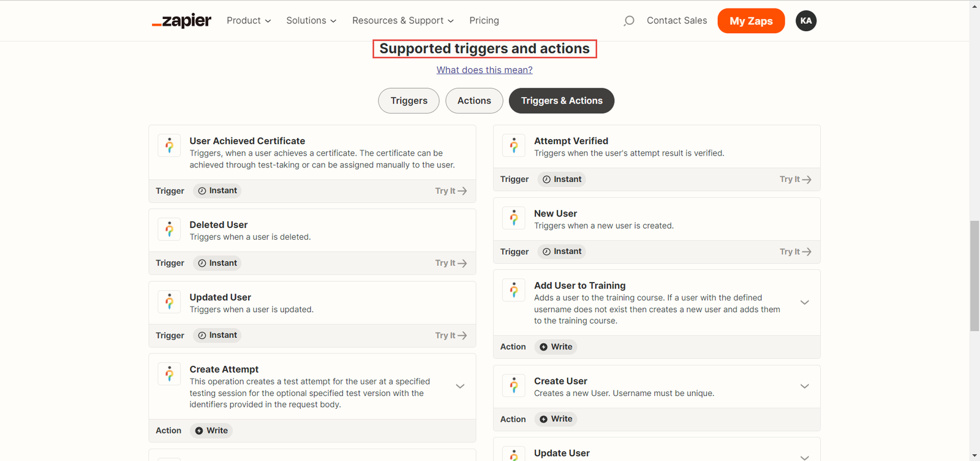Click the User Achieved Certificate app icon
This screenshot has height=461, width=980.
click(169, 146)
